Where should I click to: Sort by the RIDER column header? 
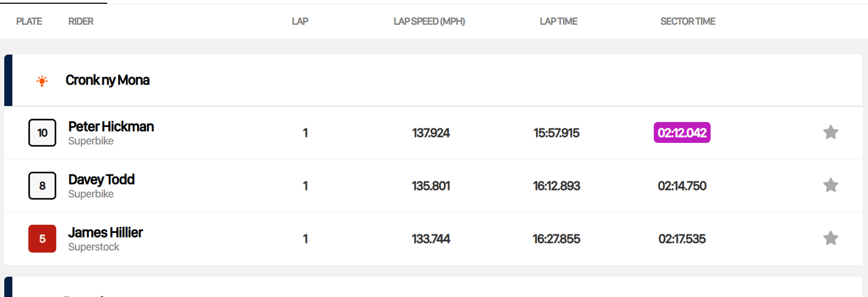pos(81,22)
